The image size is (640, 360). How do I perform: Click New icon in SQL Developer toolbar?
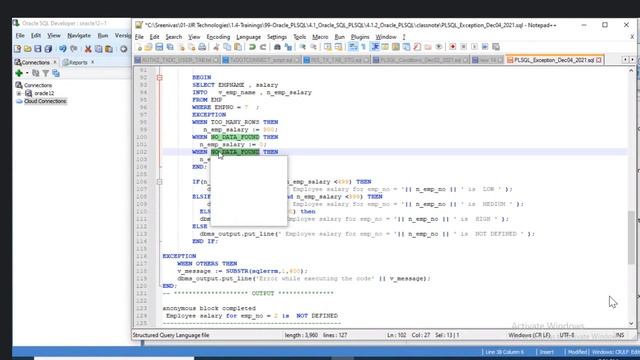(x=17, y=49)
